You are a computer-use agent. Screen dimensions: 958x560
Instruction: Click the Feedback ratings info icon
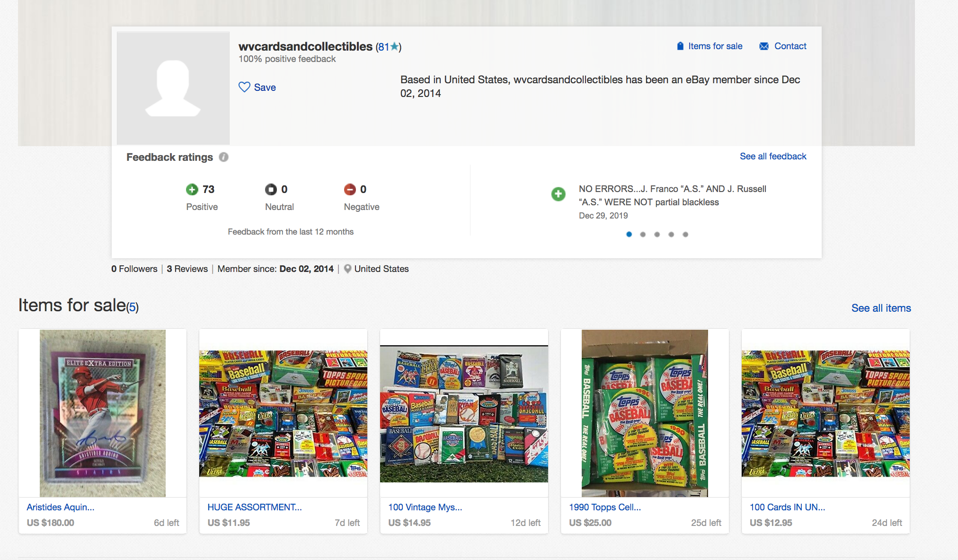(x=224, y=157)
